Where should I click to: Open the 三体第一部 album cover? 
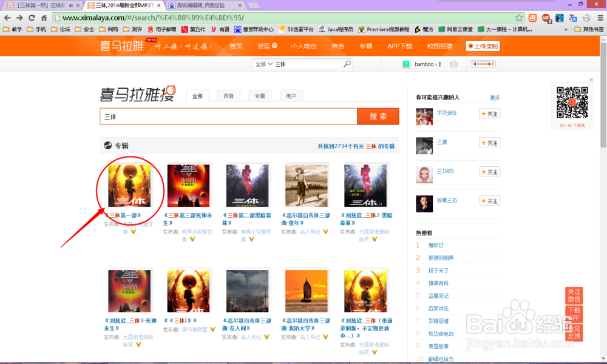click(129, 186)
